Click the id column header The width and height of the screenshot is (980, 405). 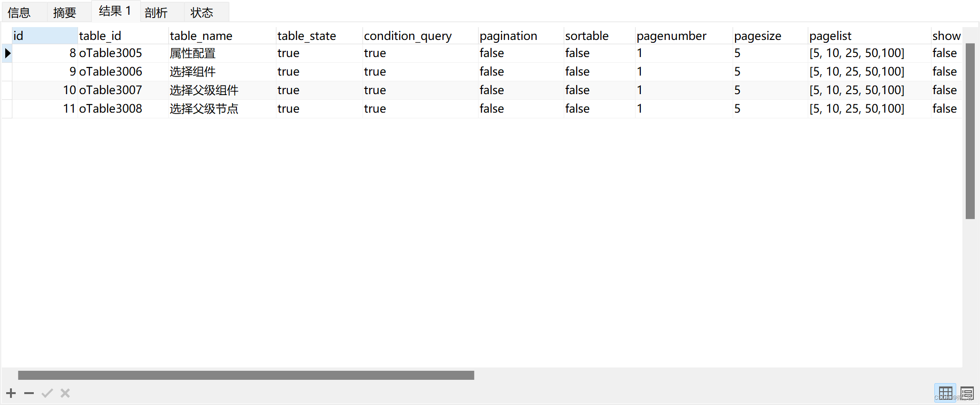click(45, 36)
